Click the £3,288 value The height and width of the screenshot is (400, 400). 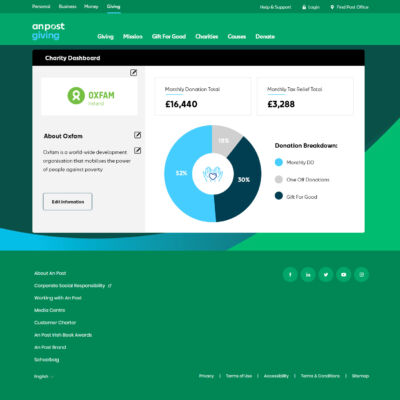pyautogui.click(x=281, y=104)
